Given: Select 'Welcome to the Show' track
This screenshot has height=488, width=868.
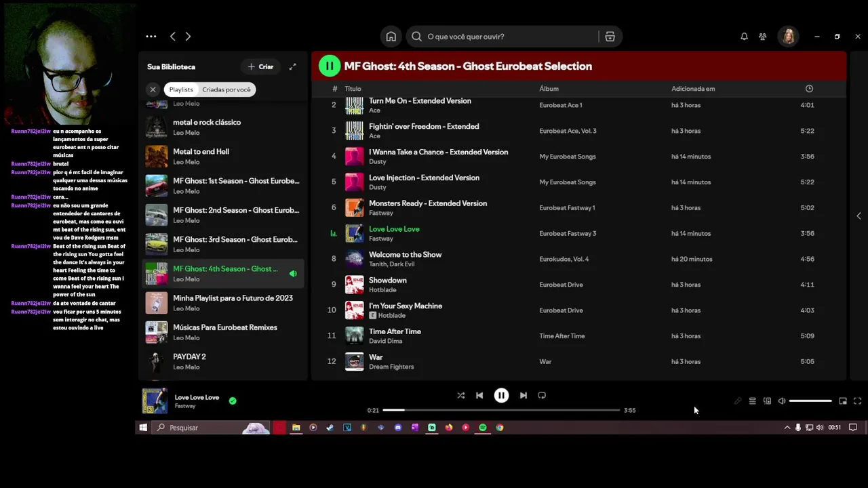Looking at the screenshot, I should tap(405, 255).
